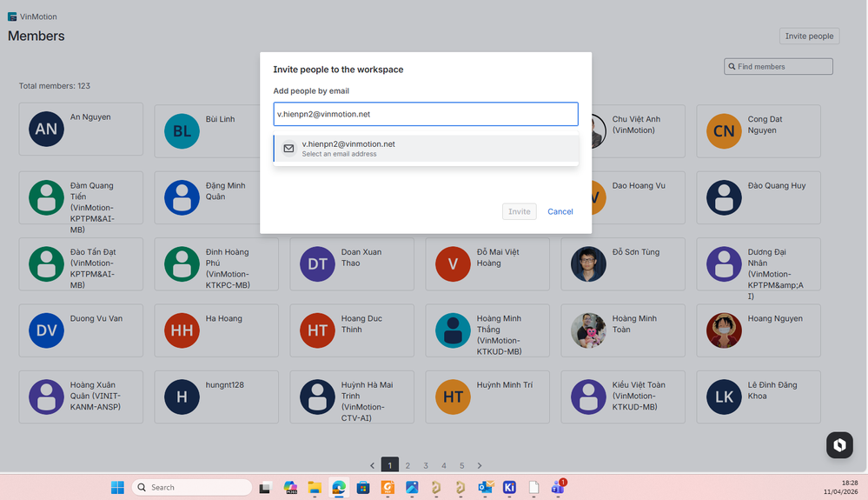Open the orange PDF reader taskbar icon
This screenshot has width=868, height=500.
(388, 487)
